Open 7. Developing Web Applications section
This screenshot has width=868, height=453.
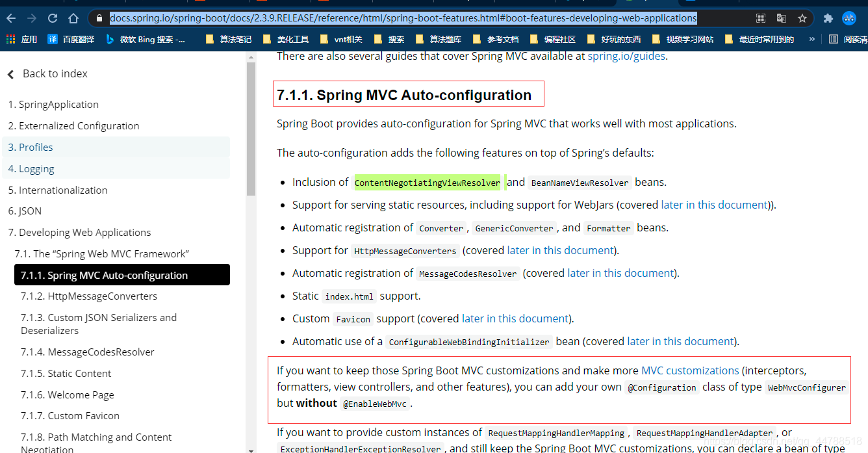[79, 233]
